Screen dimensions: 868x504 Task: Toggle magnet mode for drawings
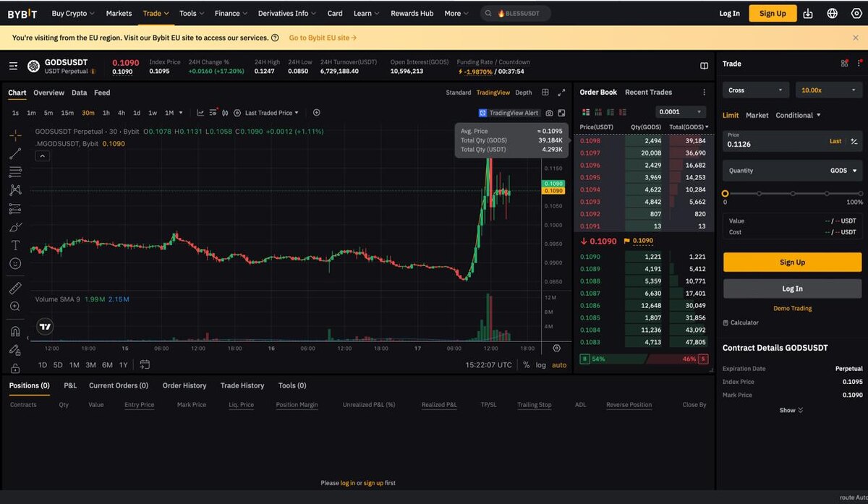click(15, 331)
